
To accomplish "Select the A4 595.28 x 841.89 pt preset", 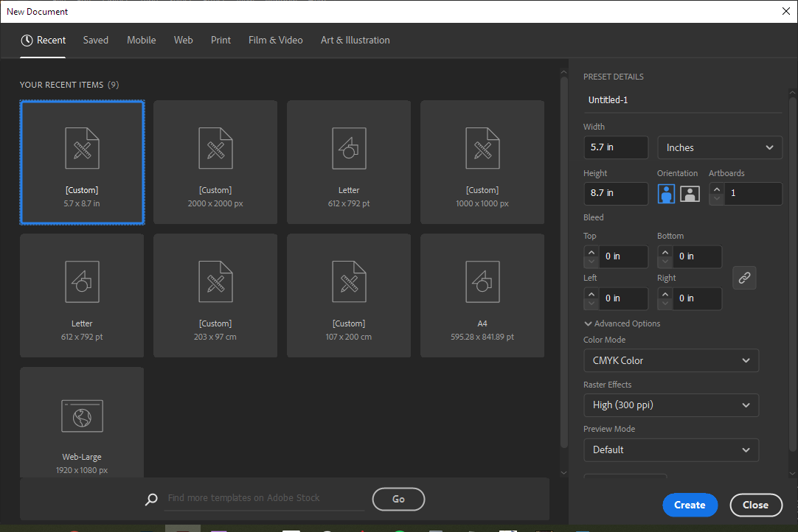I will tap(482, 295).
